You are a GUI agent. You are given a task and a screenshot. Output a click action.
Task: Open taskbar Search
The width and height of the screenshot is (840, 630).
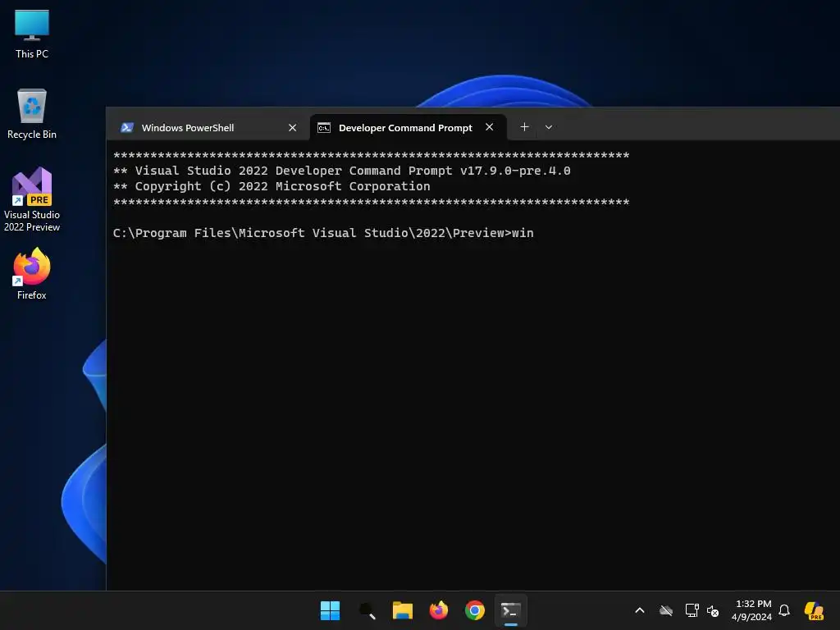click(367, 610)
